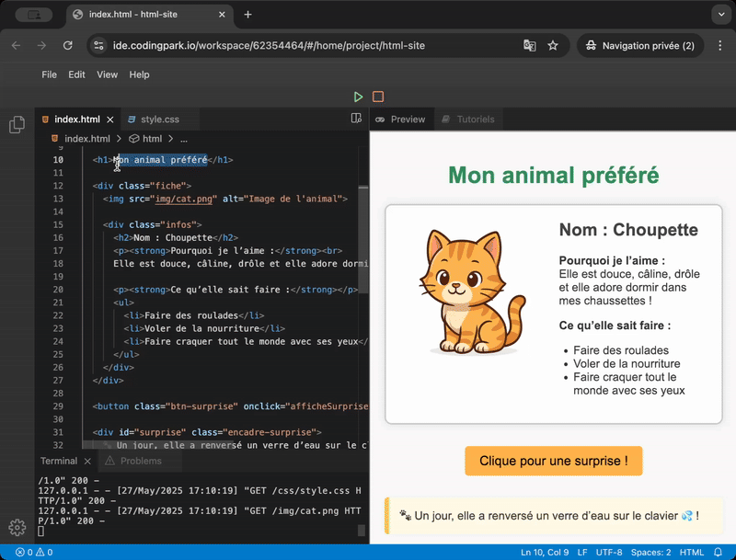Screen dimensions: 736x560
Task: Click the 'Clique pour une surprise !' button
Action: (x=553, y=462)
